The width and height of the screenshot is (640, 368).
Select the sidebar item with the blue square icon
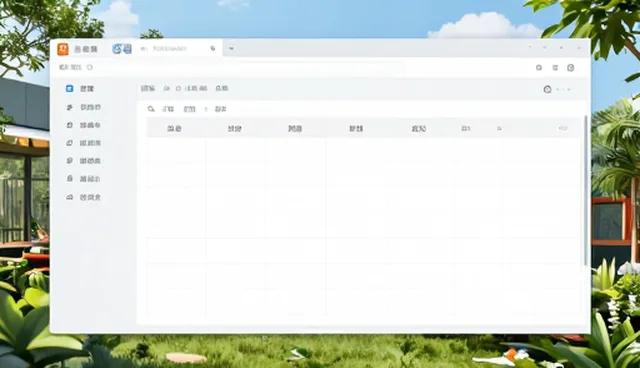click(80, 89)
